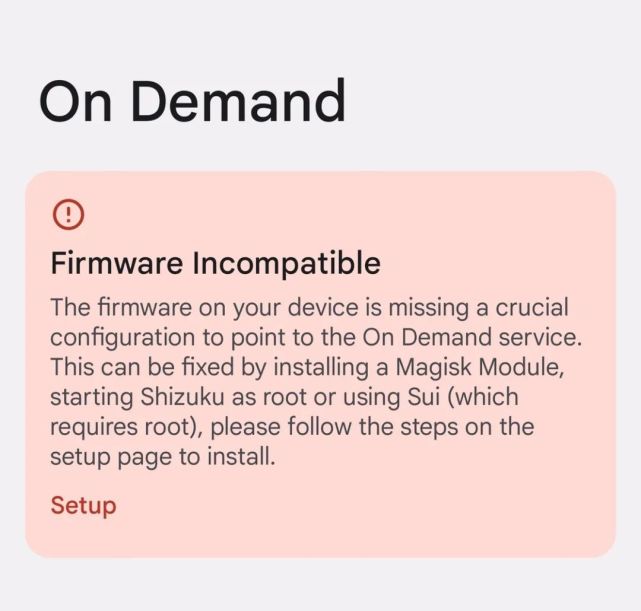Viewport: 641px width, 611px height.
Task: Tap the text This can be fixed
Action: point(142,367)
